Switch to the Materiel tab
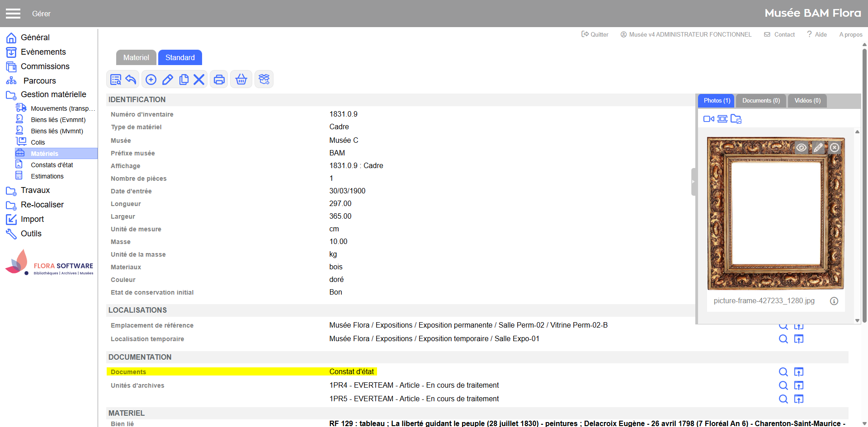Image resolution: width=868 pixels, height=427 pixels. click(136, 57)
